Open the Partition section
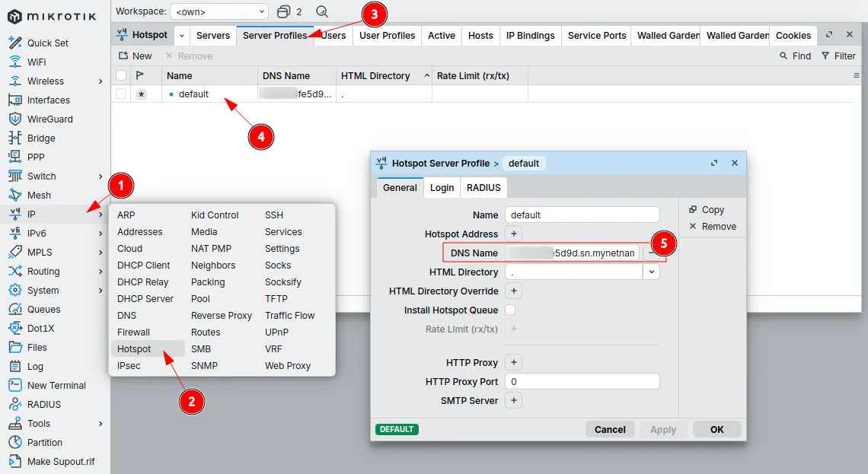This screenshot has height=474, width=868. (44, 443)
